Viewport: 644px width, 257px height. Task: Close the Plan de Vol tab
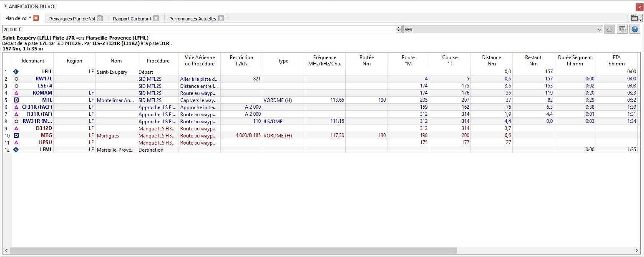tap(36, 18)
